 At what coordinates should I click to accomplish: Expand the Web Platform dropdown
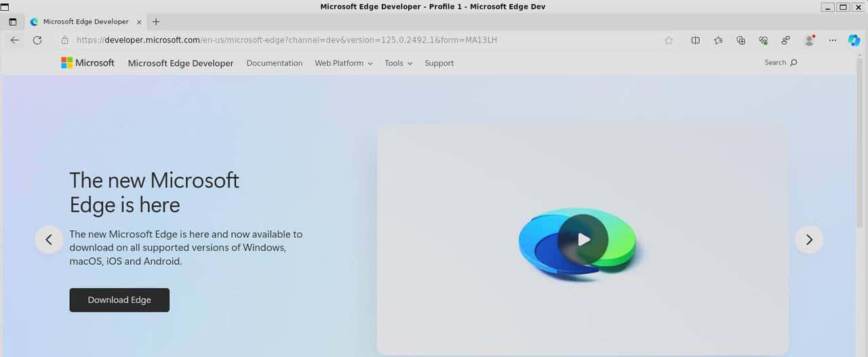pyautogui.click(x=344, y=63)
